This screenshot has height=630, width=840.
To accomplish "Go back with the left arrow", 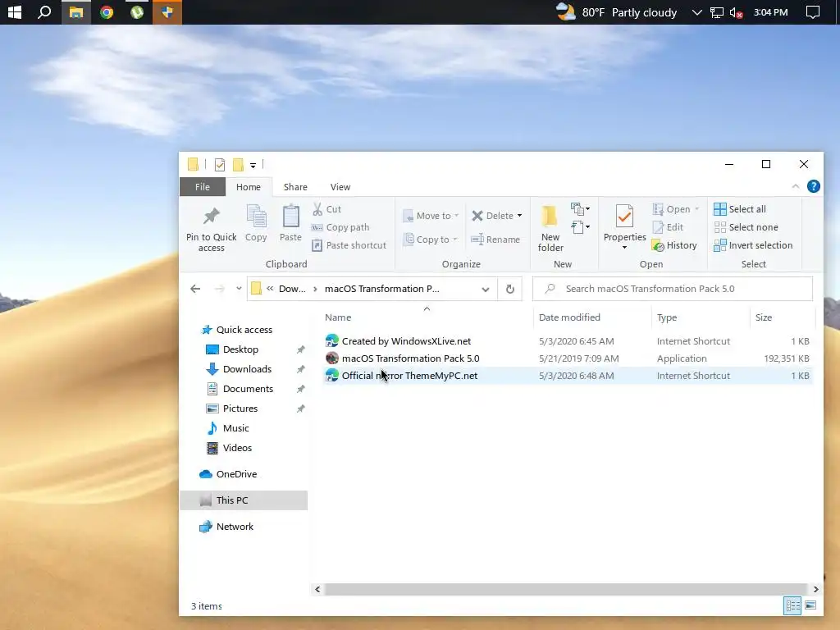I will [195, 290].
